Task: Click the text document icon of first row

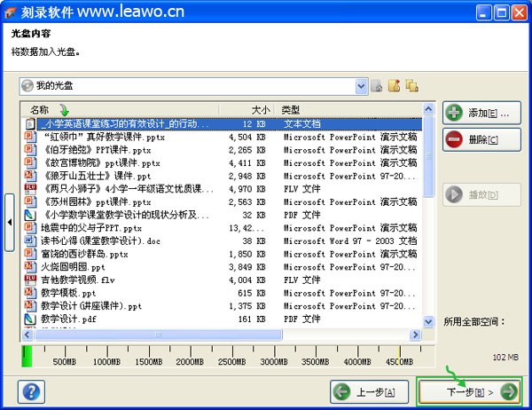Action: tap(30, 124)
